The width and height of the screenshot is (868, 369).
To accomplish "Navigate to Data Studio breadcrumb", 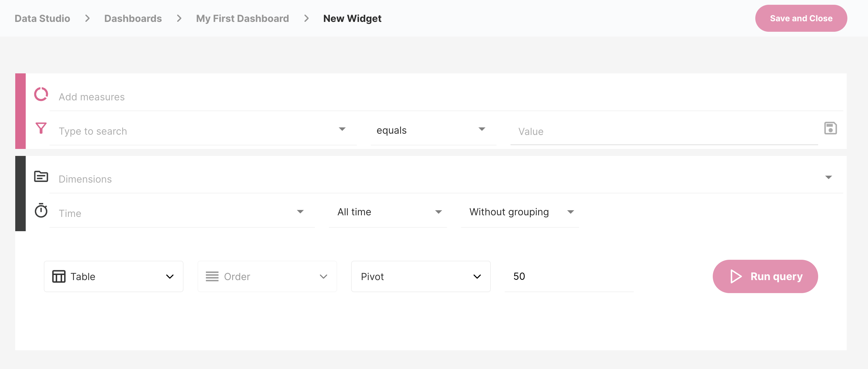I will pyautogui.click(x=42, y=18).
